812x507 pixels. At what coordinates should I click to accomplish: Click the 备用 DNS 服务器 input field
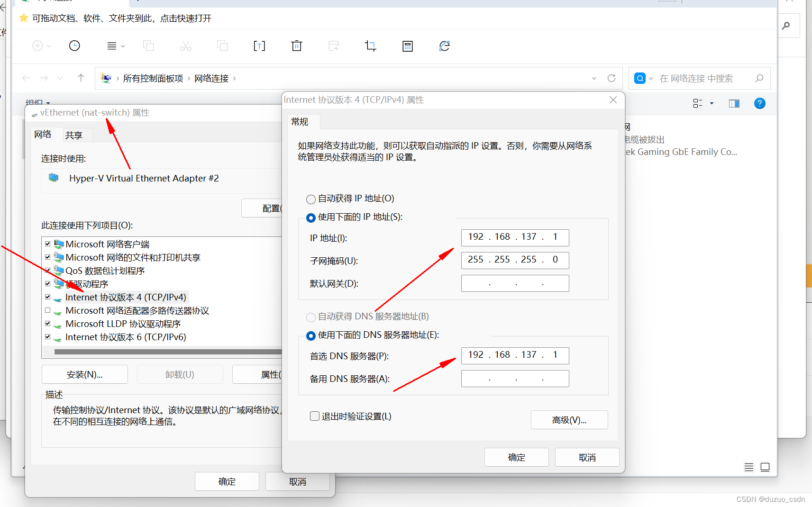(x=515, y=379)
